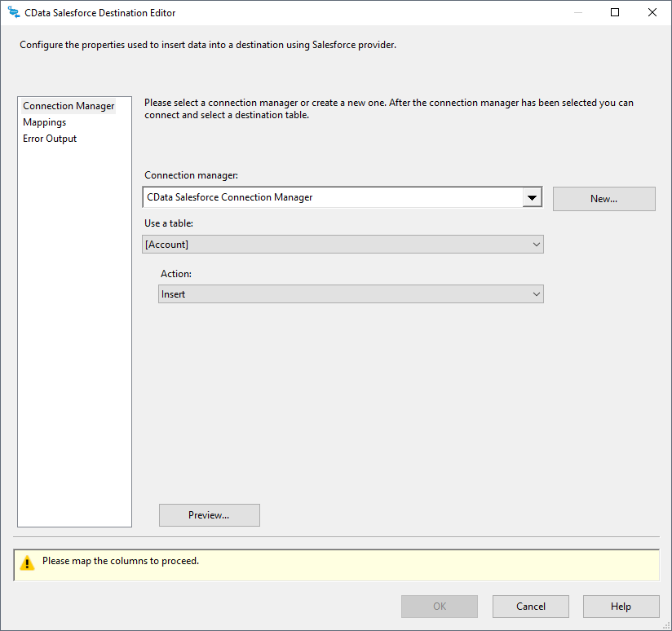
Task: Minimize the Destination Editor window
Action: [x=577, y=12]
